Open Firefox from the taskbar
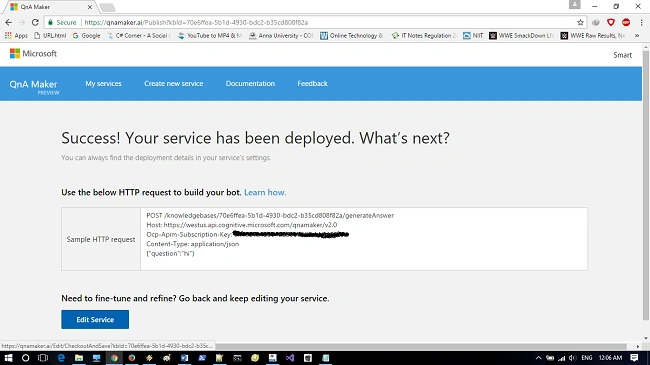This screenshot has height=365, width=650. [131, 358]
